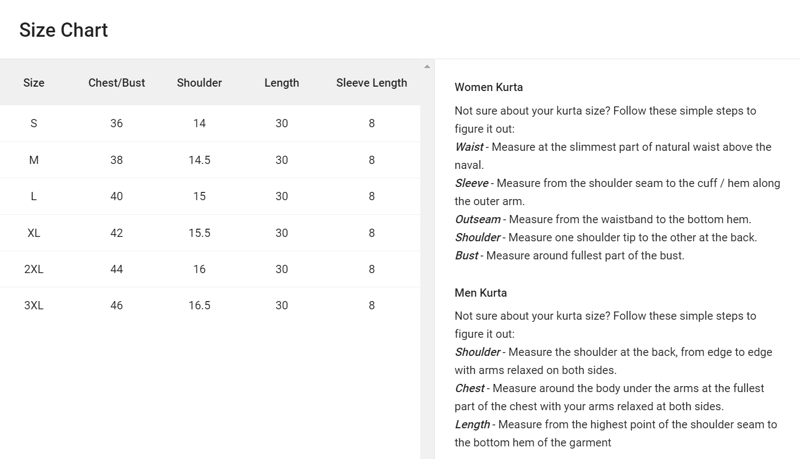Click the Outseam measurement term
Viewport: 800px width, 459px height.
pos(477,219)
